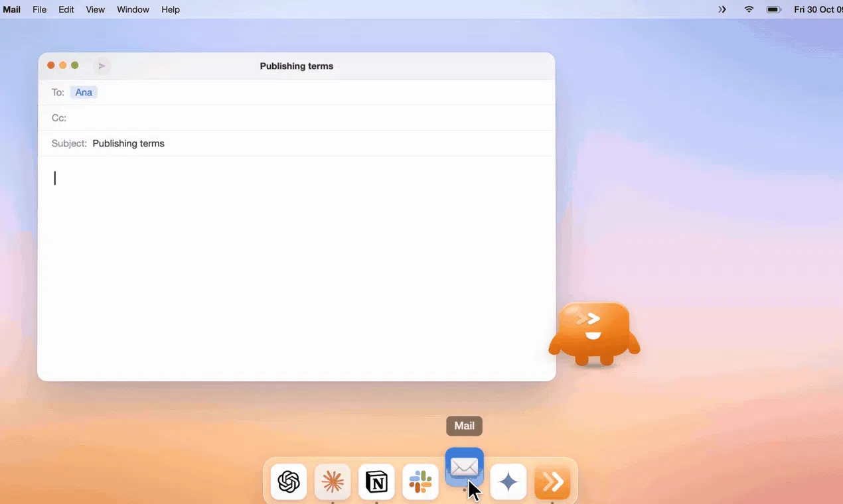Open the Help menu
Screen dimensions: 843x504
point(171,9)
